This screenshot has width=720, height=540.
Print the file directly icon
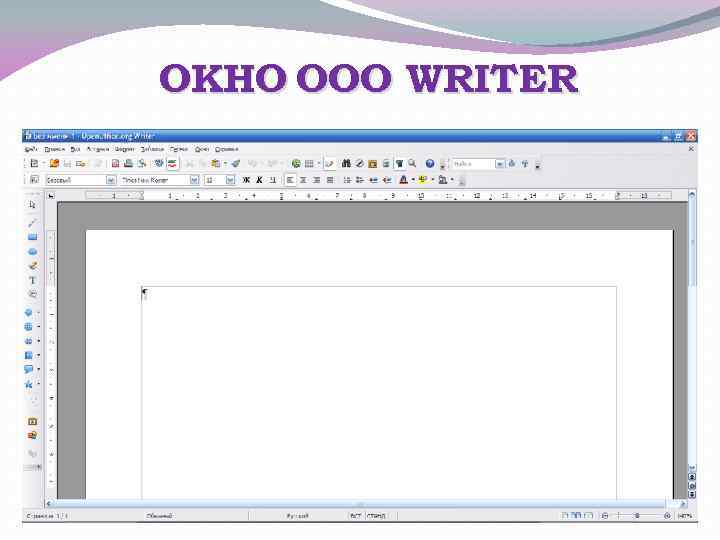129,163
